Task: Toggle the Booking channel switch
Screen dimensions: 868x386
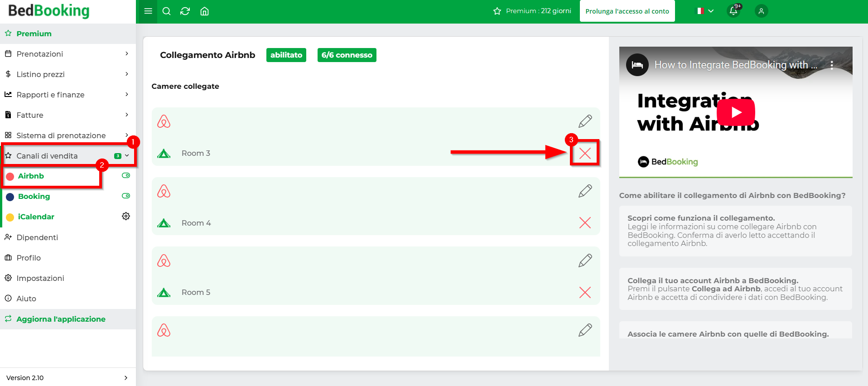Action: point(126,196)
